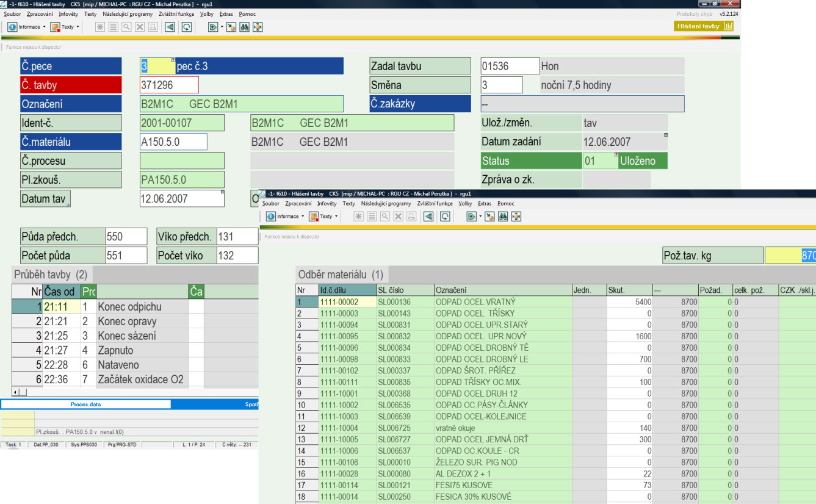Screen dimensions: 816x504
Task: Open the Následující programy menu in the upper window
Action: click(128, 13)
